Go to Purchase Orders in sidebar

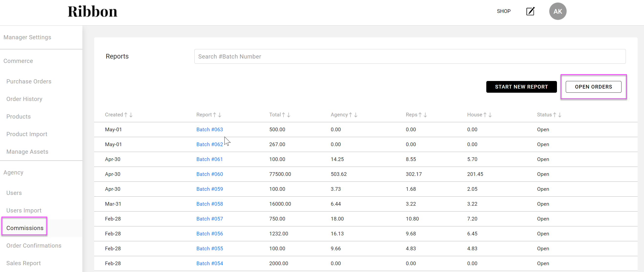click(29, 81)
